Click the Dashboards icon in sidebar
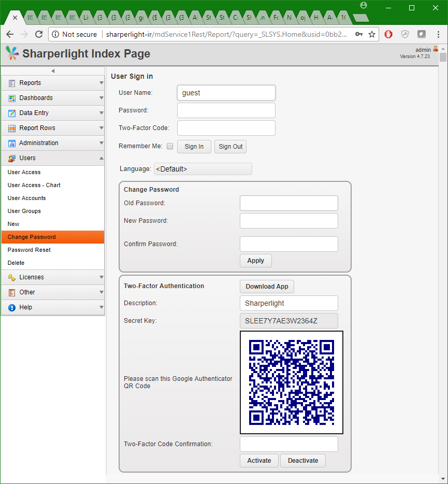The image size is (448, 484). pyautogui.click(x=12, y=98)
